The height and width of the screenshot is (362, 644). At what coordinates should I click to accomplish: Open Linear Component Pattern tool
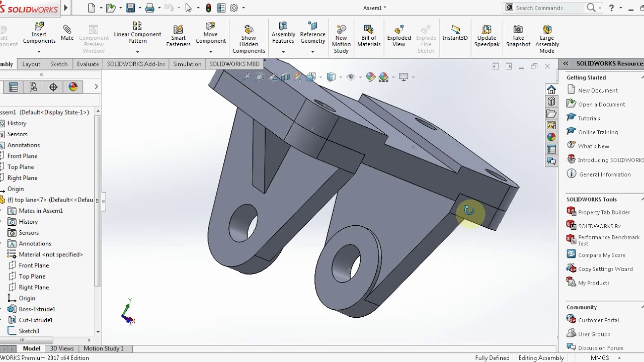137,33
